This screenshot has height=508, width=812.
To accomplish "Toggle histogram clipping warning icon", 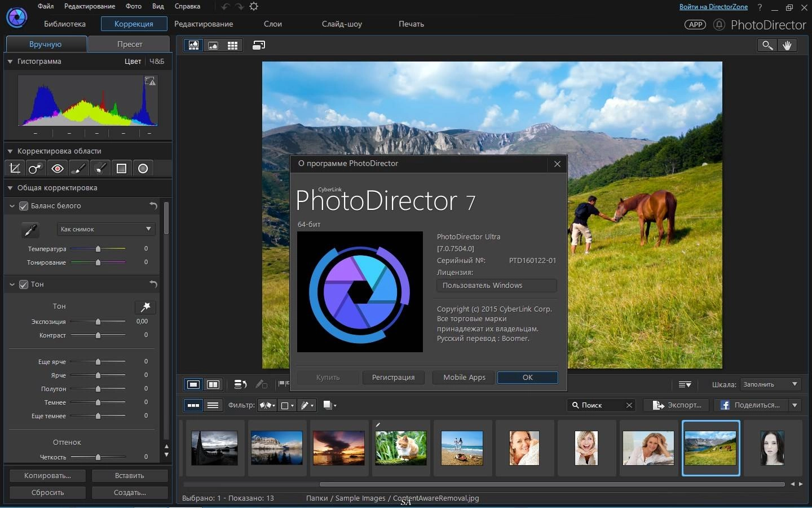I will tap(150, 81).
